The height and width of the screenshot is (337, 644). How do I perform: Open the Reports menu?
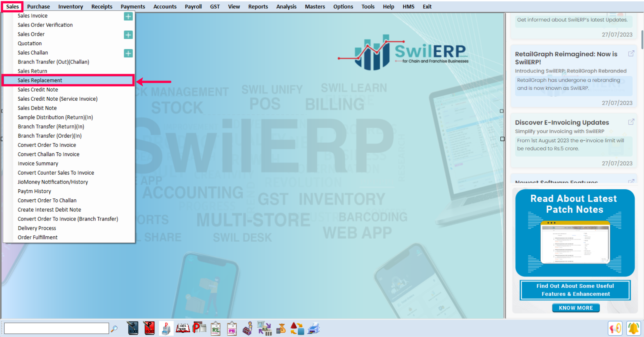pos(258,6)
